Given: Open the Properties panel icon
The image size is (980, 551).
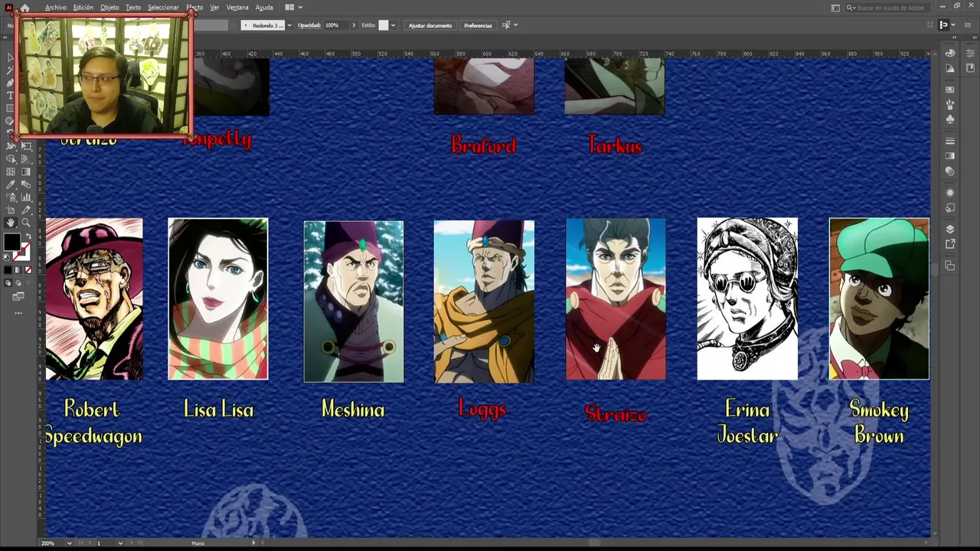Looking at the screenshot, I should click(x=970, y=53).
